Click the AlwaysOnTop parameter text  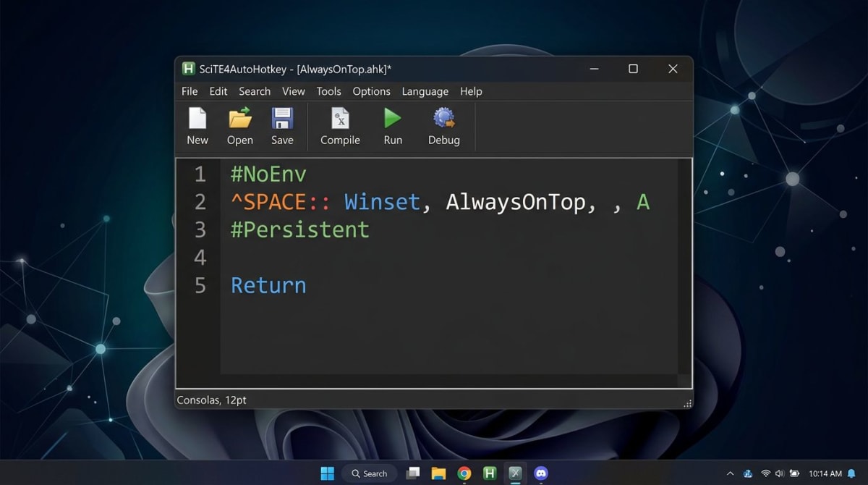coord(516,202)
